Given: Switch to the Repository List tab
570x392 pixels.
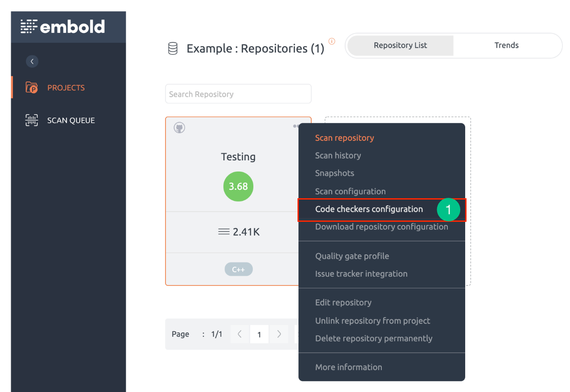Looking at the screenshot, I should [x=400, y=45].
